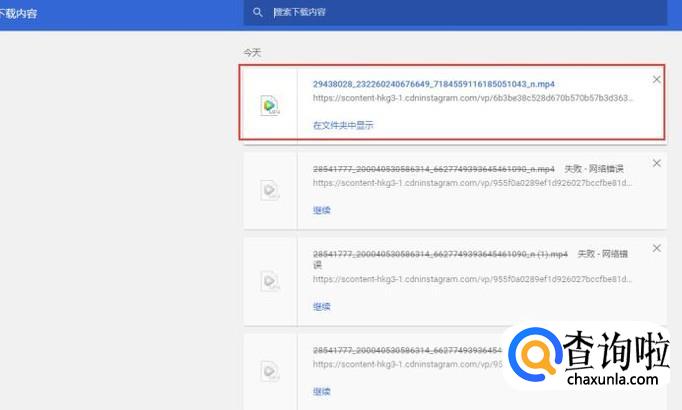The width and height of the screenshot is (682, 410).
Task: Resume the n (1).mp4 failed download
Action: click(322, 307)
